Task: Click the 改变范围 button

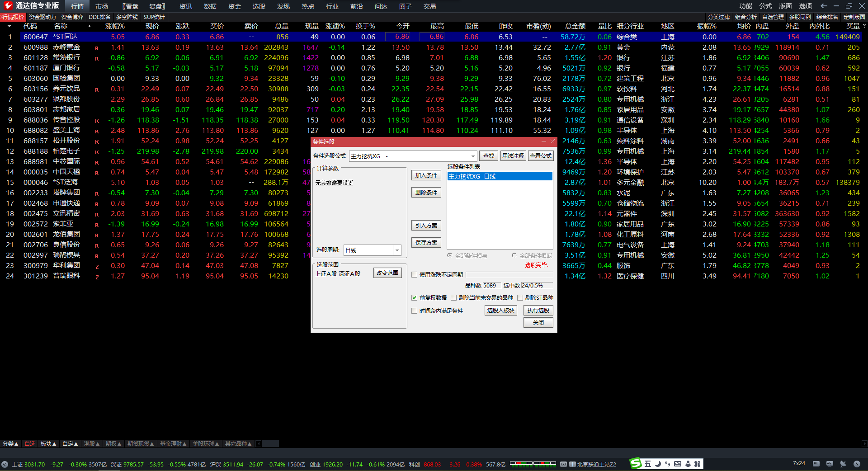Action: (x=387, y=273)
